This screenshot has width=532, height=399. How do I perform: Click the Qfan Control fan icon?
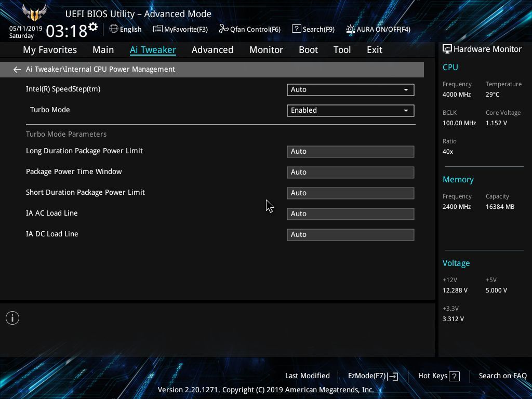tap(223, 29)
